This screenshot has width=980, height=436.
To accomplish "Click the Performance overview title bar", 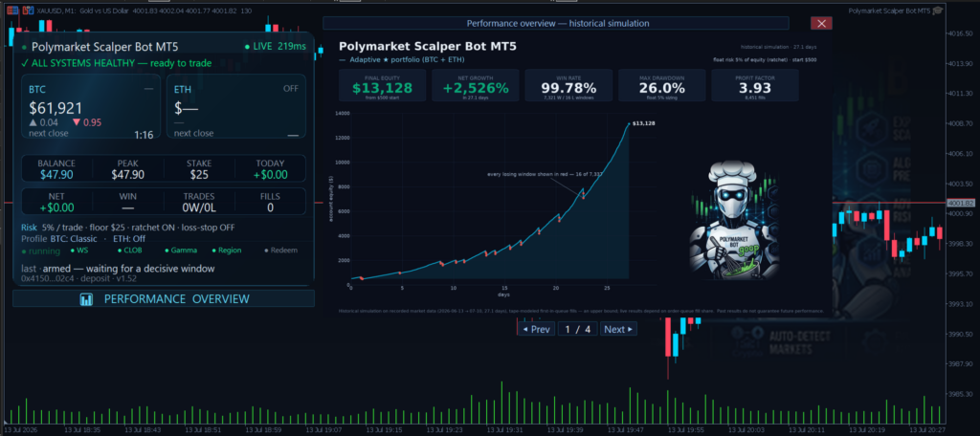I will 556,23.
